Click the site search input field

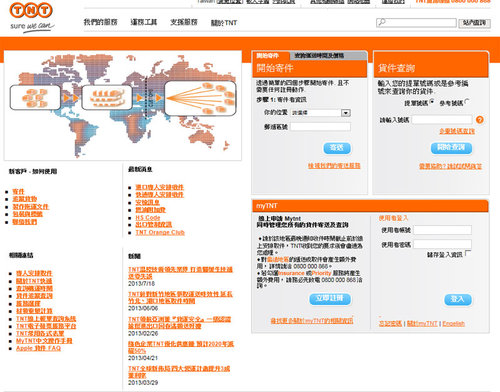[416, 23]
